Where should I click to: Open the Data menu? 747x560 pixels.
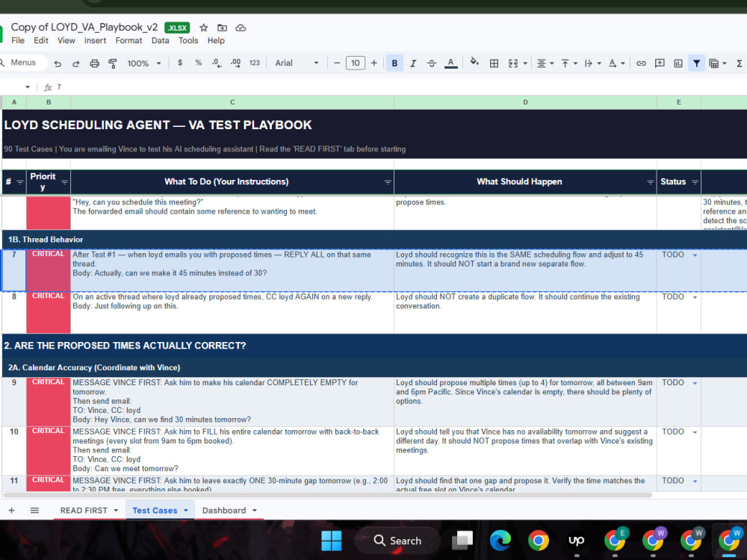pos(160,40)
